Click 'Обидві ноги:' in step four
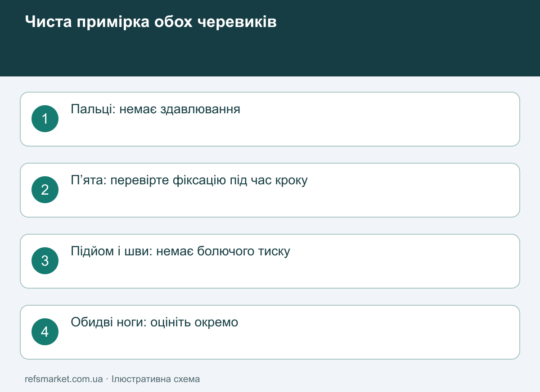Viewport: 540px width, 392px height. coord(109,322)
